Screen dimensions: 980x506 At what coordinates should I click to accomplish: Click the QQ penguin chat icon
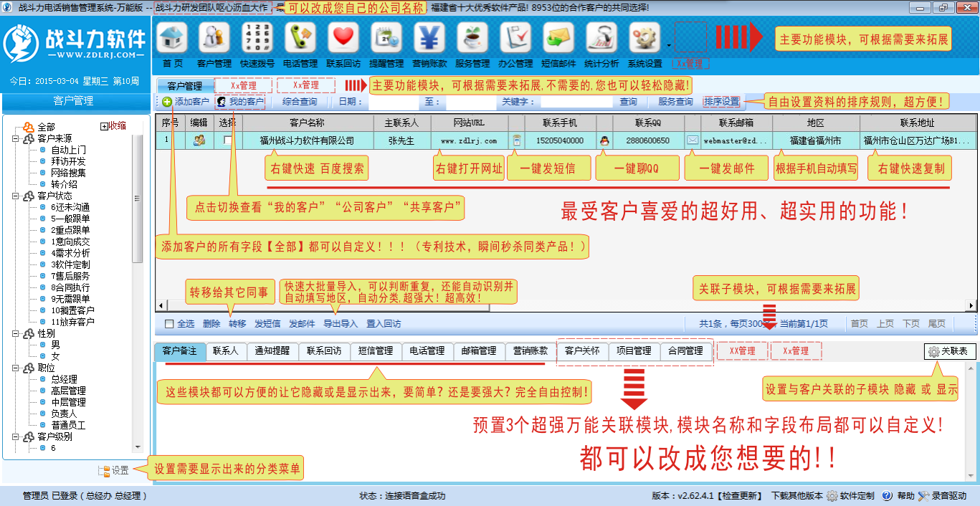(604, 140)
